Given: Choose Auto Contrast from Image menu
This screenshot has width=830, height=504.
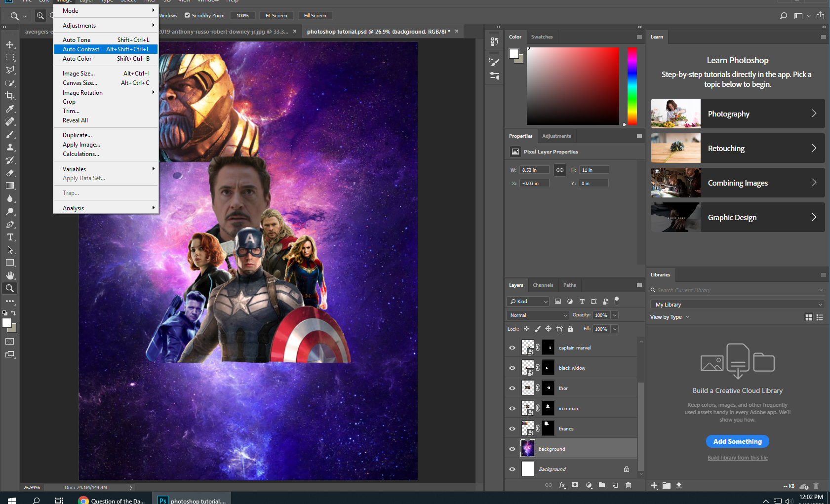Looking at the screenshot, I should (x=106, y=49).
